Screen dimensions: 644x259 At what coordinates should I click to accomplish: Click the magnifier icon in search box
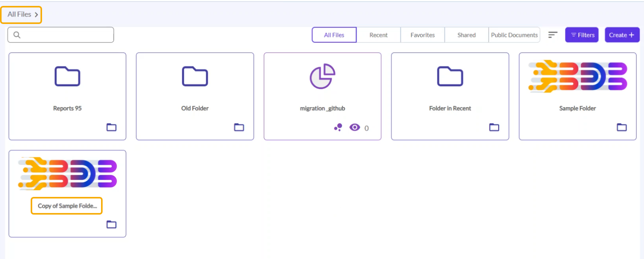click(x=17, y=35)
